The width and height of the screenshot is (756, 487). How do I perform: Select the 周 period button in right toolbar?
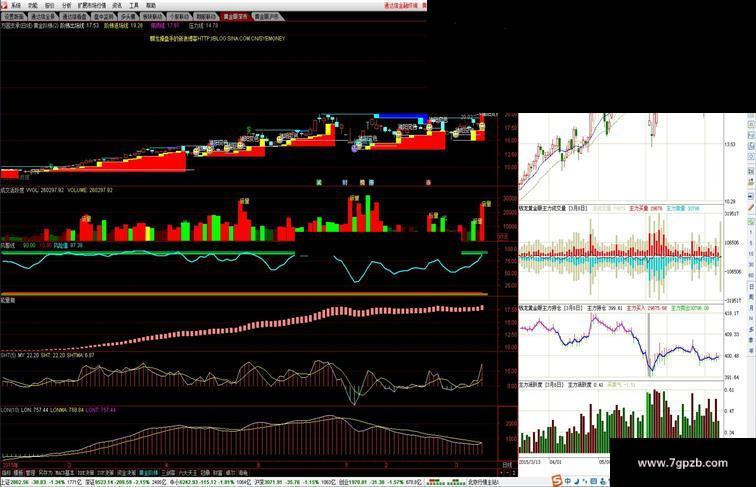[x=751, y=297]
